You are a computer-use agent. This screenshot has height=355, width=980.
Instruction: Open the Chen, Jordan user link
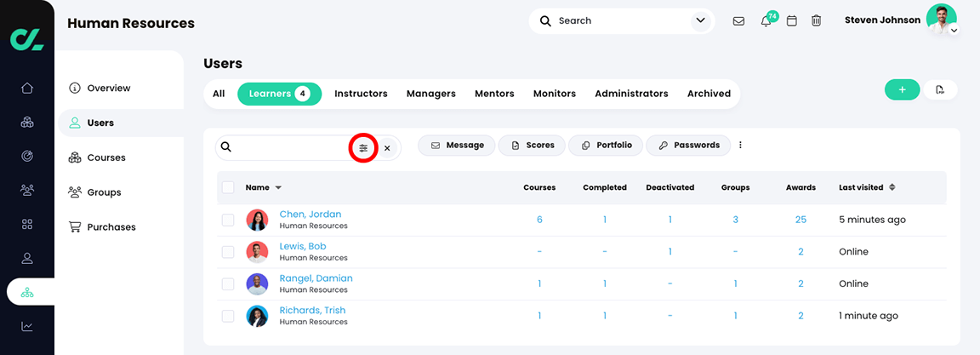[x=310, y=215]
